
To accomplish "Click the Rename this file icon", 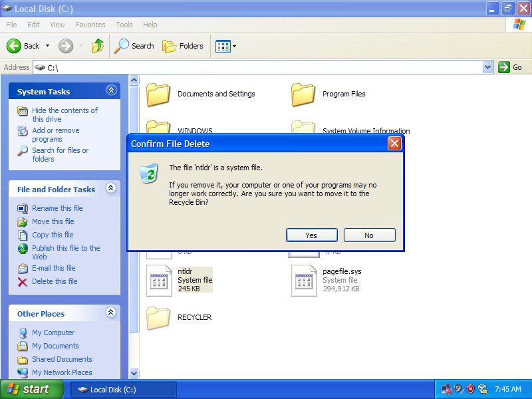I will (23, 208).
